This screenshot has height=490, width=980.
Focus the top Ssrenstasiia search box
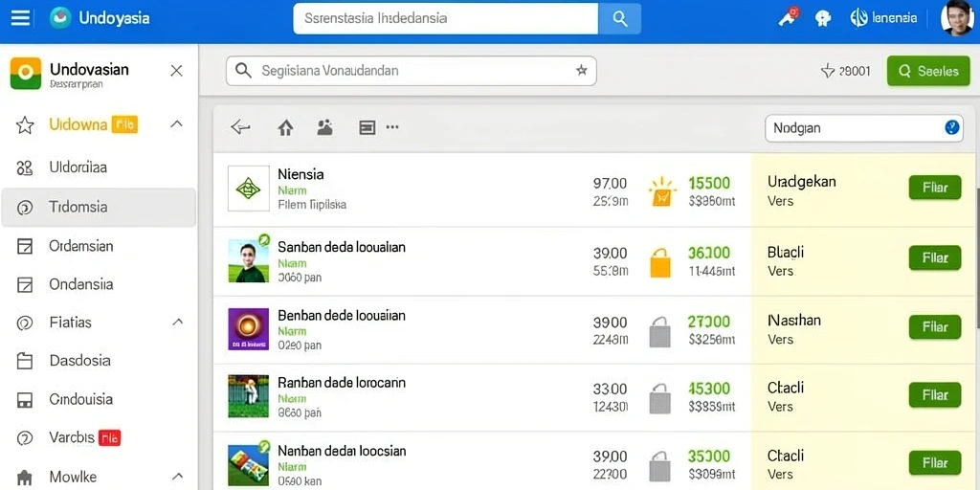(446, 19)
